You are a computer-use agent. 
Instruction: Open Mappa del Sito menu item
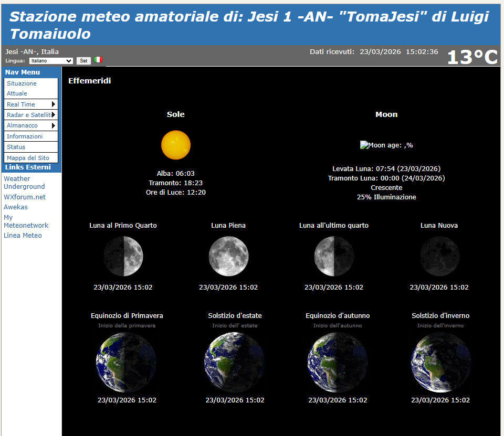[x=28, y=158]
